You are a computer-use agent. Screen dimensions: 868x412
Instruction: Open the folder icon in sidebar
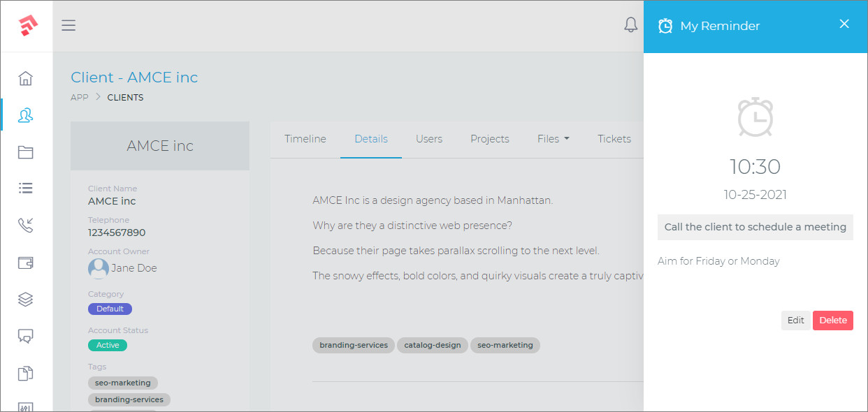point(26,152)
